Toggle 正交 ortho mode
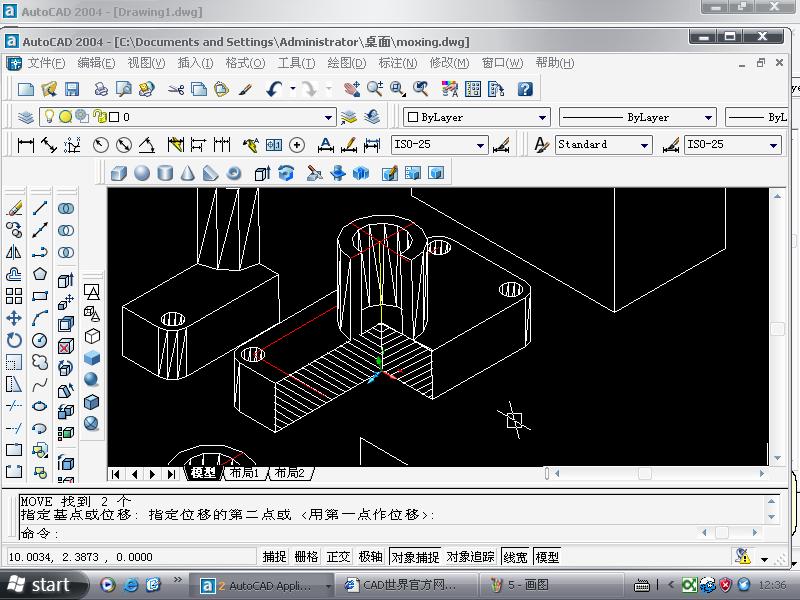Screen dimensions: 800x600 point(338,557)
